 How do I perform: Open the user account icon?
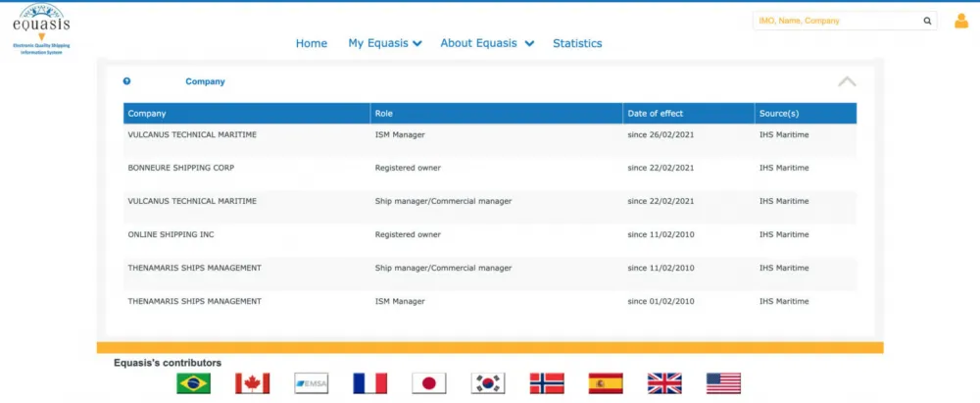click(x=961, y=22)
